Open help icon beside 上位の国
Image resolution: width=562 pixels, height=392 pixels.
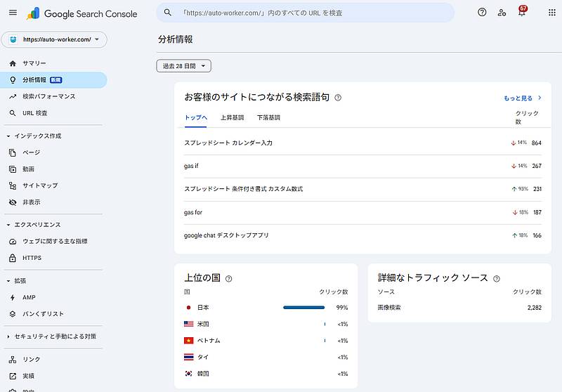tap(228, 278)
